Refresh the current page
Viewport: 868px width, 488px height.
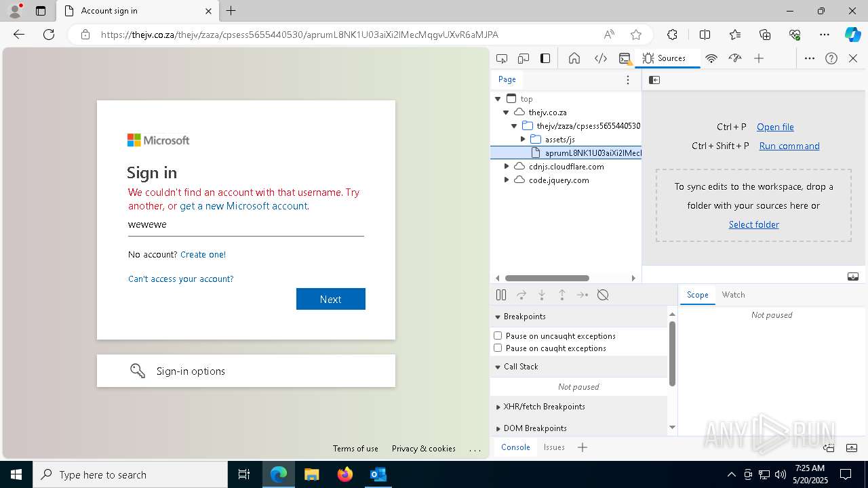click(x=49, y=35)
